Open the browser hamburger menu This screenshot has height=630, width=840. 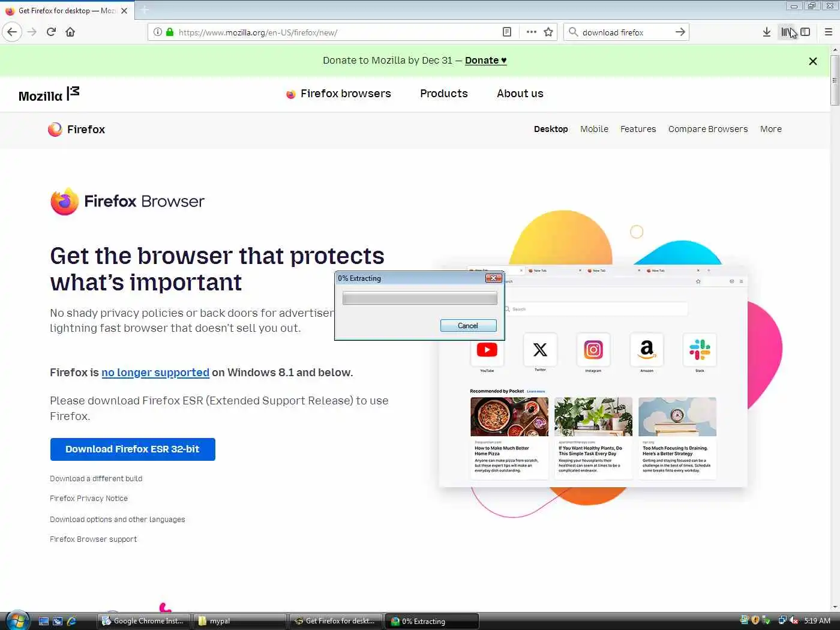tap(828, 32)
